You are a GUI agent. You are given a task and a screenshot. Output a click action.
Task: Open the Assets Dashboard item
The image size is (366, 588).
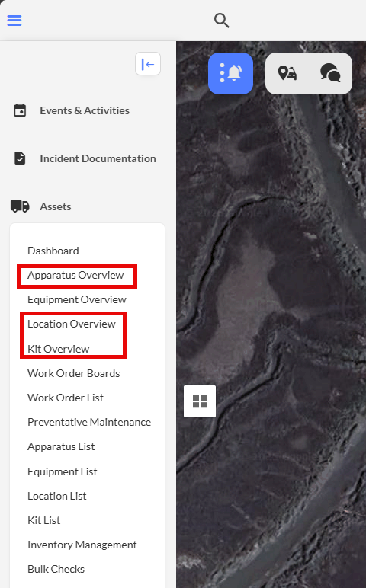pyautogui.click(x=53, y=251)
